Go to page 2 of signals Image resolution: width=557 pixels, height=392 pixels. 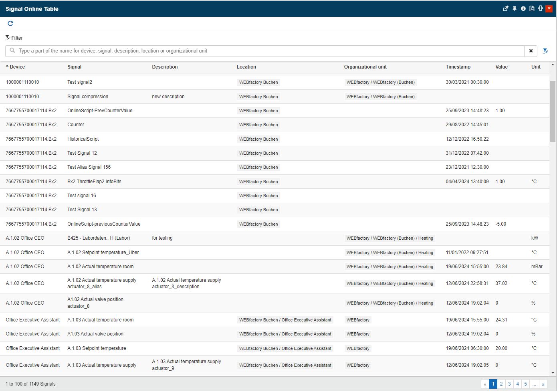501,384
